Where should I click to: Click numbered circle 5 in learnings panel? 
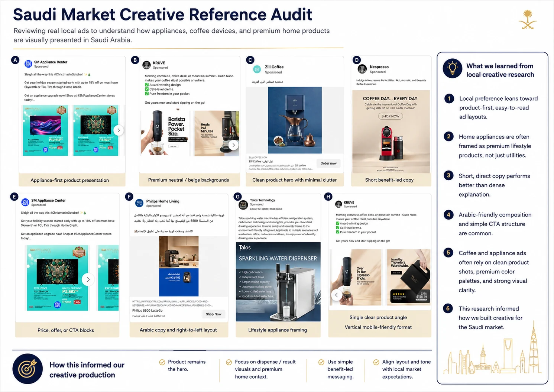448,253
